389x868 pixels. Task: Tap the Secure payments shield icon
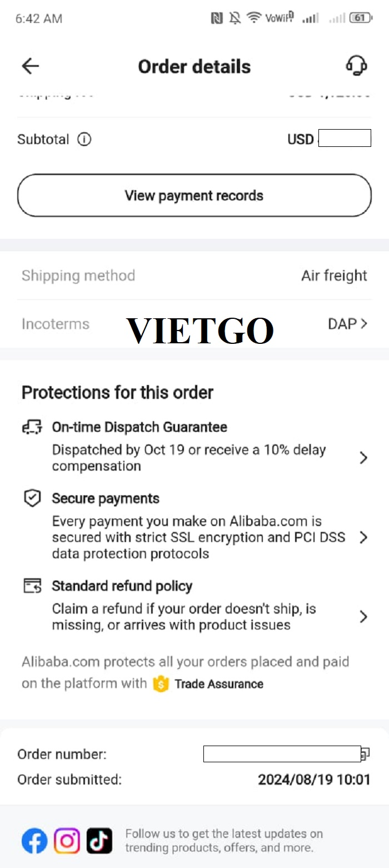click(32, 498)
